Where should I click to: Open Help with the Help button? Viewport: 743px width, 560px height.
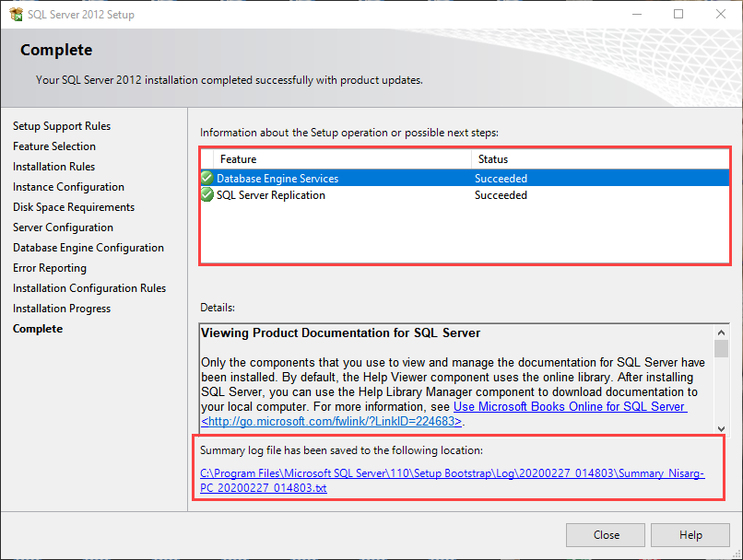click(x=690, y=535)
